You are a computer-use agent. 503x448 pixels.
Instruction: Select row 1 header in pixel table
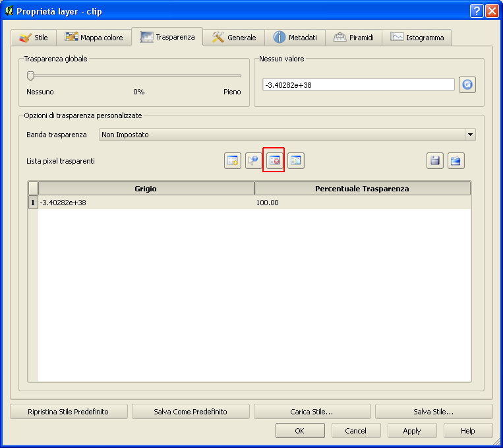32,203
